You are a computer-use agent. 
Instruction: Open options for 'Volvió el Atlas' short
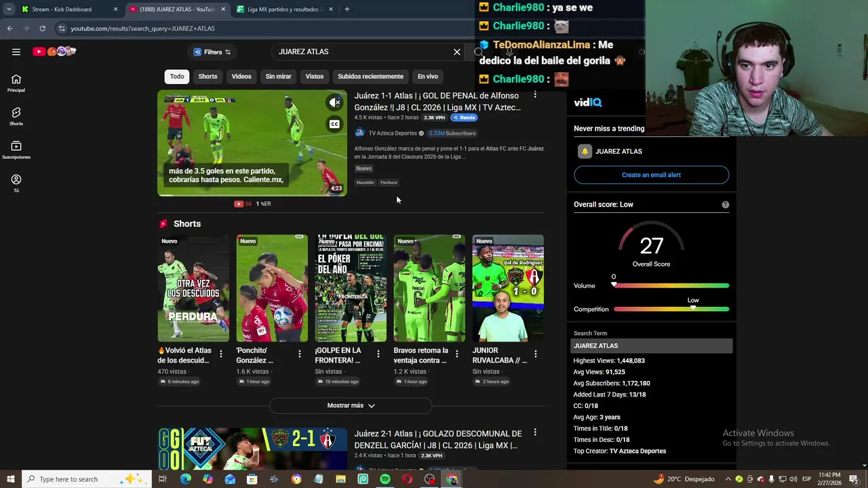220,354
